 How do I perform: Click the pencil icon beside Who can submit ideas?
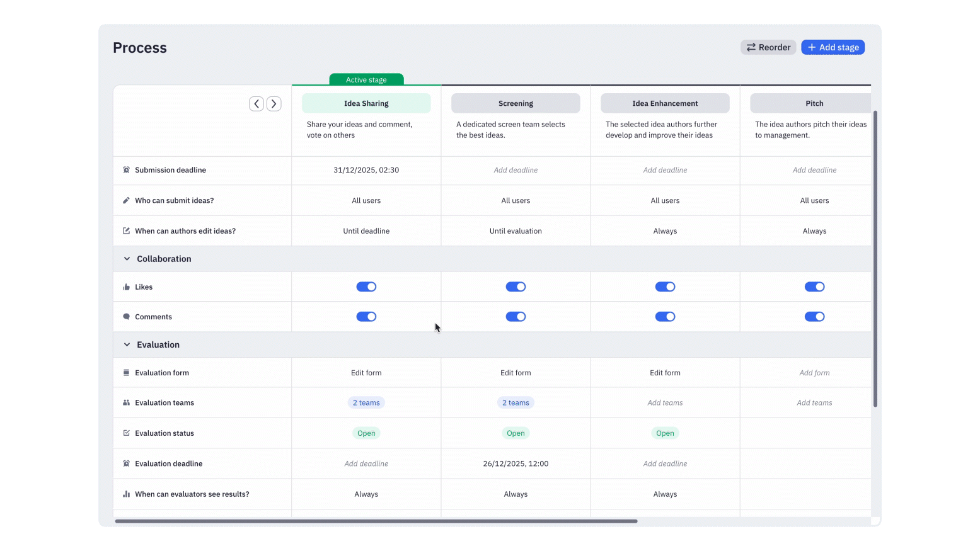[126, 201]
